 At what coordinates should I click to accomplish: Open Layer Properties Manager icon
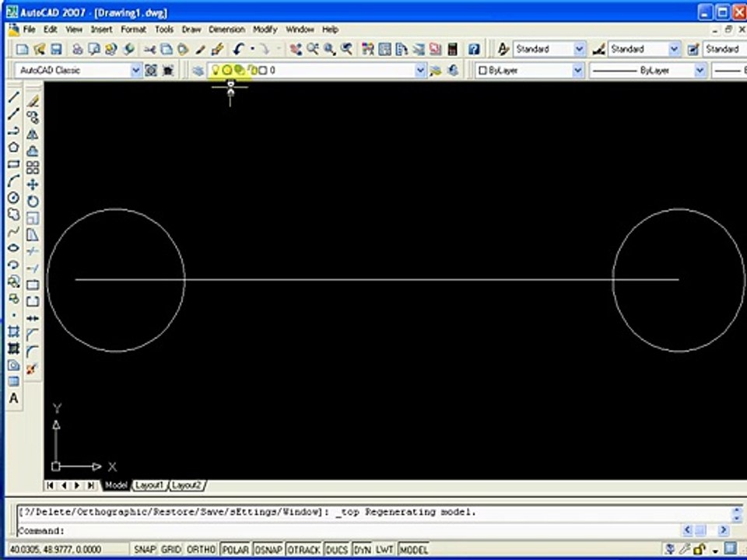click(198, 71)
